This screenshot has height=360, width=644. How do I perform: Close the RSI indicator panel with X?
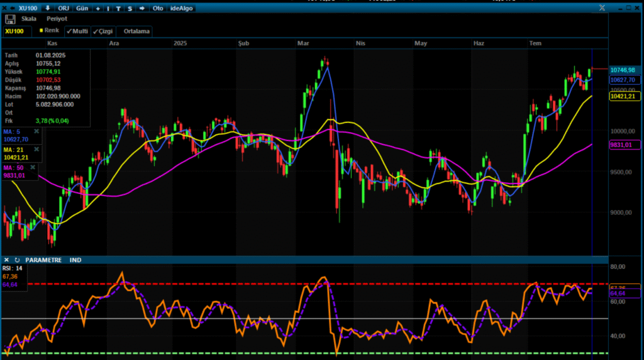point(6,260)
